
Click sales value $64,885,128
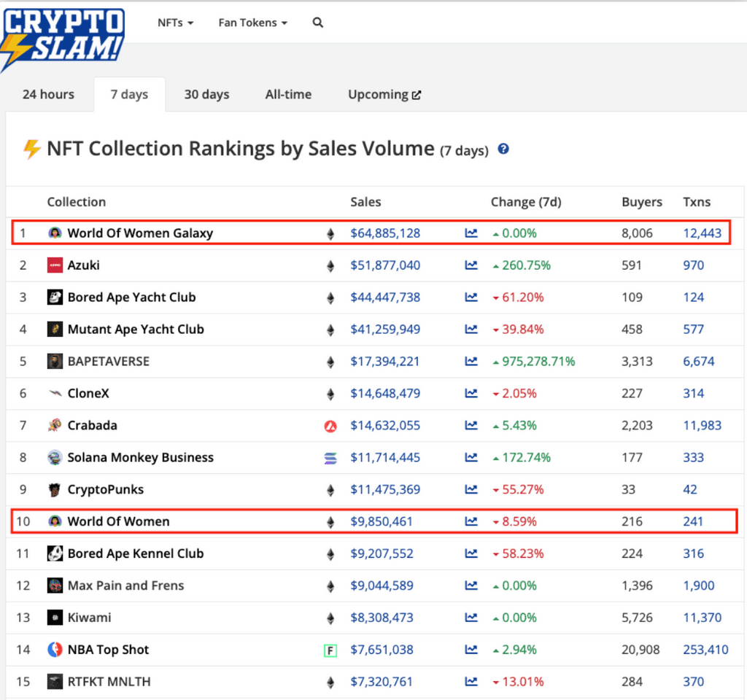tap(385, 233)
